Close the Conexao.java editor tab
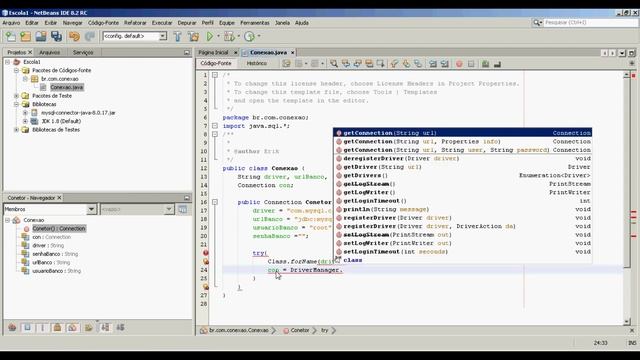 (293, 53)
